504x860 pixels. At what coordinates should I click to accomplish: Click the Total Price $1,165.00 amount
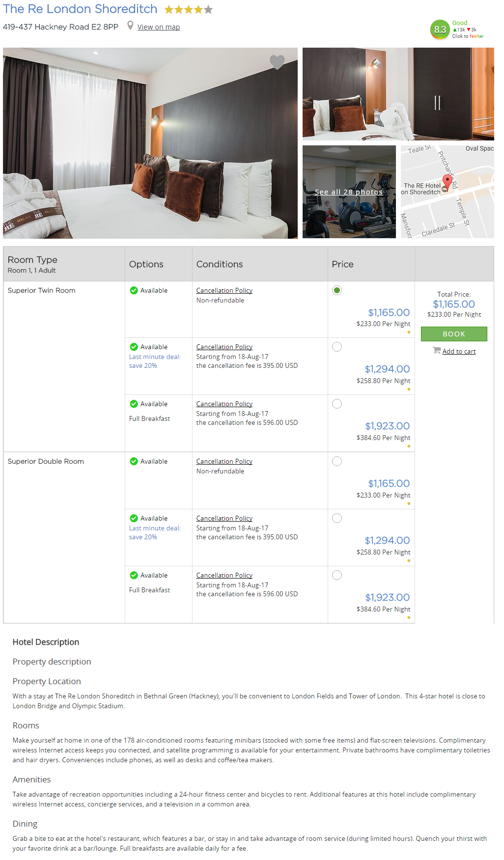pyautogui.click(x=454, y=304)
